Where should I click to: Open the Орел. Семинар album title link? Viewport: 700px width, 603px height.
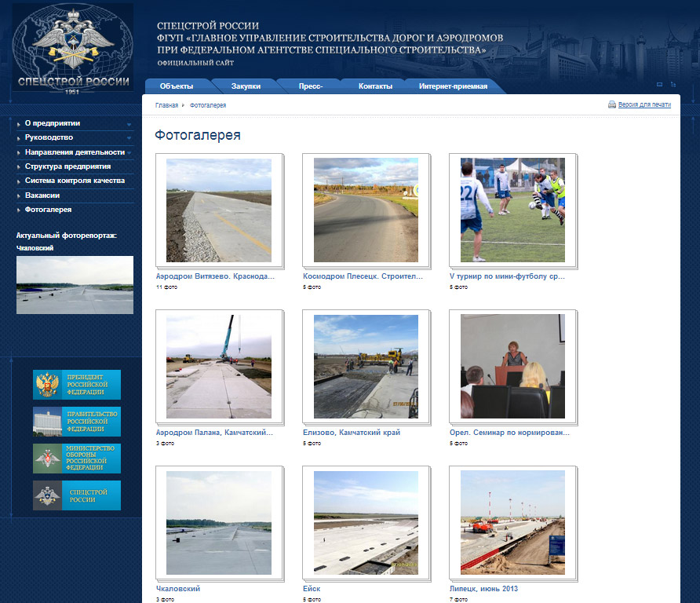coord(509,433)
